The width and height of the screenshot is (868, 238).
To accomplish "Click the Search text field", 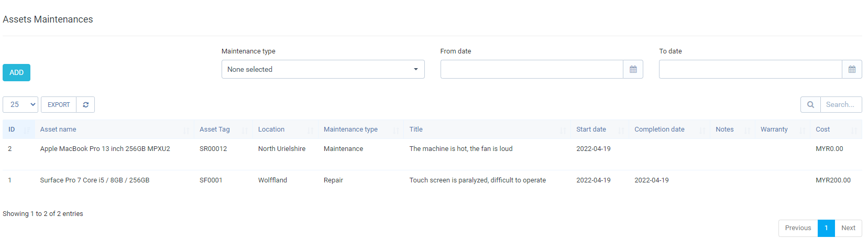I will tap(840, 105).
